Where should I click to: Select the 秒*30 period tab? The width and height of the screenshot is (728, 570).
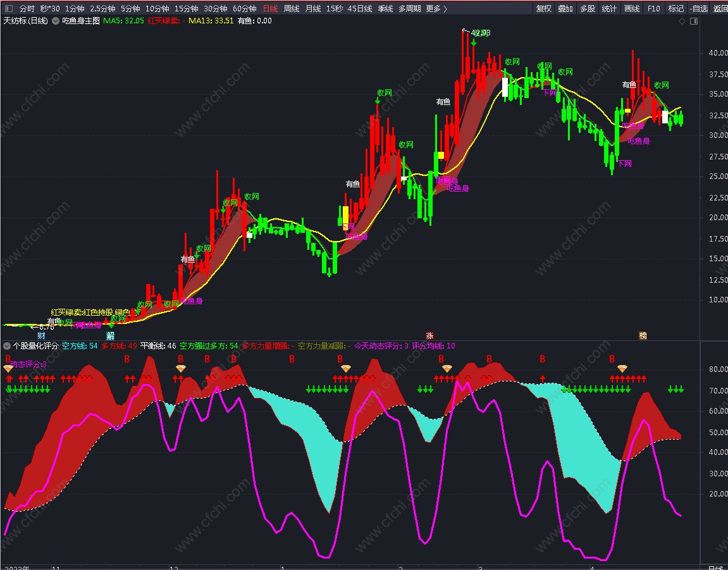pyautogui.click(x=50, y=8)
